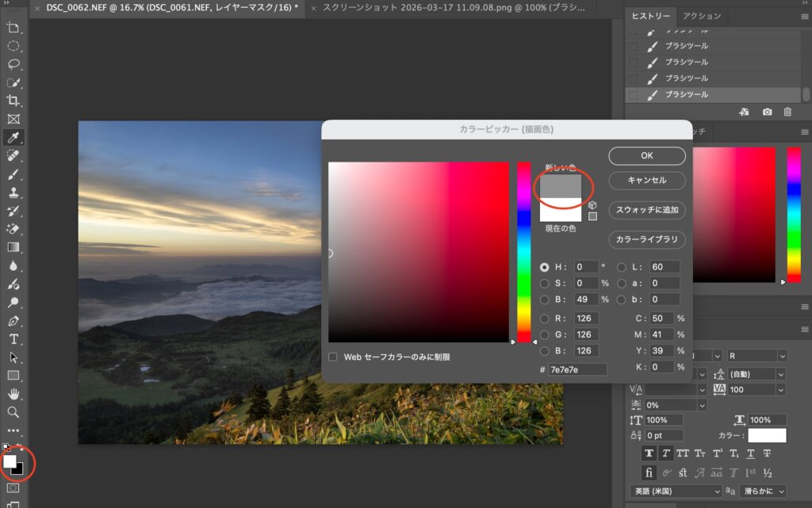Enable the Web セーフカラーのみに制限 checkbox
Image resolution: width=812 pixels, height=508 pixels.
pyautogui.click(x=334, y=357)
